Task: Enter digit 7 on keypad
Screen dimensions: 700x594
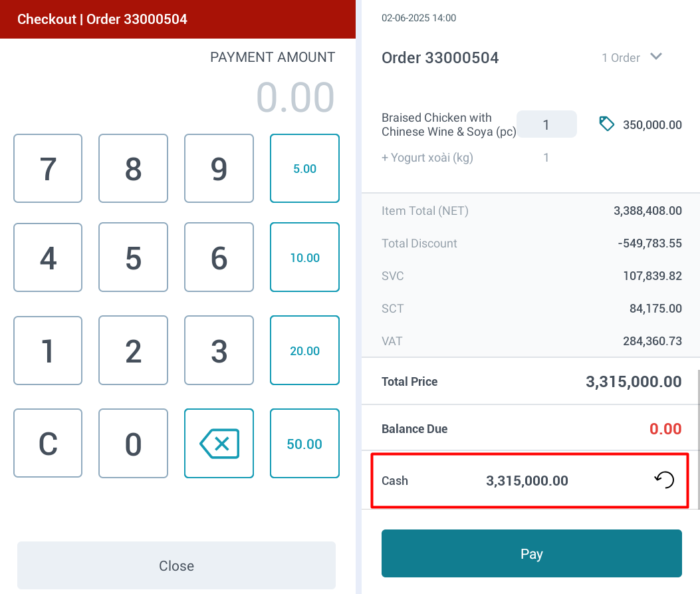Action: point(48,168)
